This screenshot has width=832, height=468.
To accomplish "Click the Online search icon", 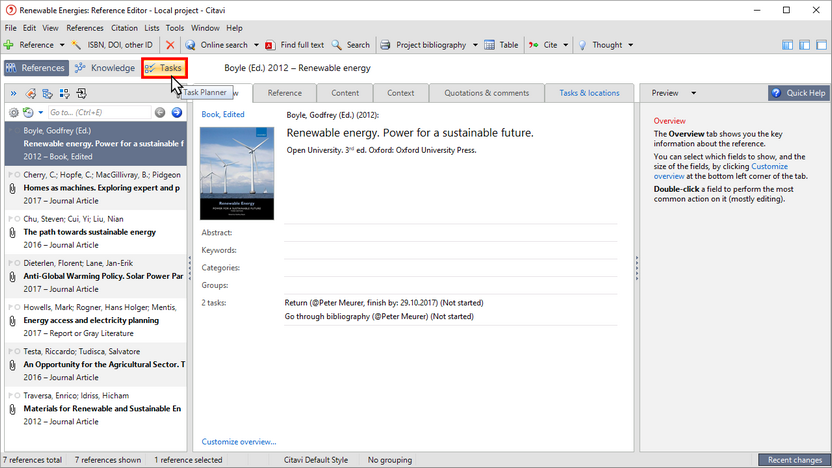I will tap(190, 45).
